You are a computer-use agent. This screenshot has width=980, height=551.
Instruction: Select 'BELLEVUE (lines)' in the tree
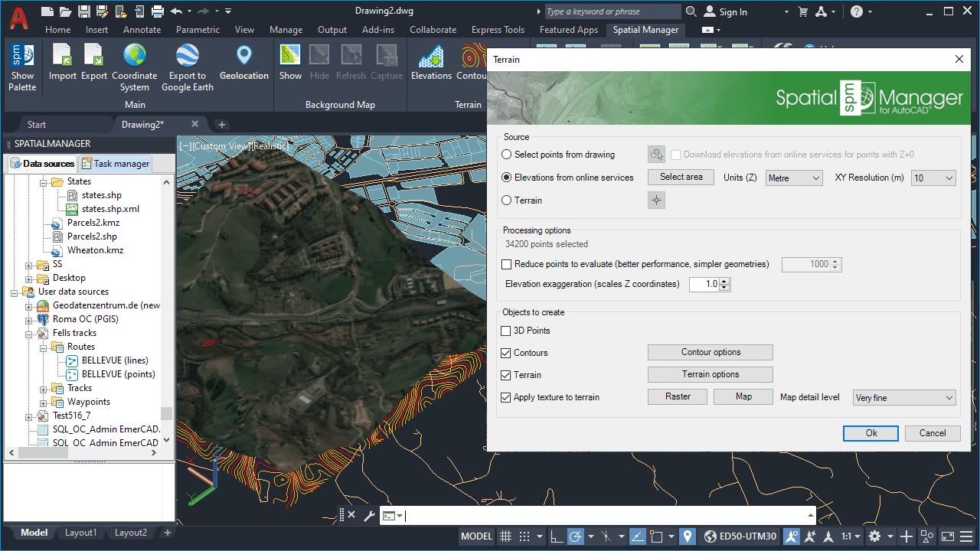(x=115, y=360)
